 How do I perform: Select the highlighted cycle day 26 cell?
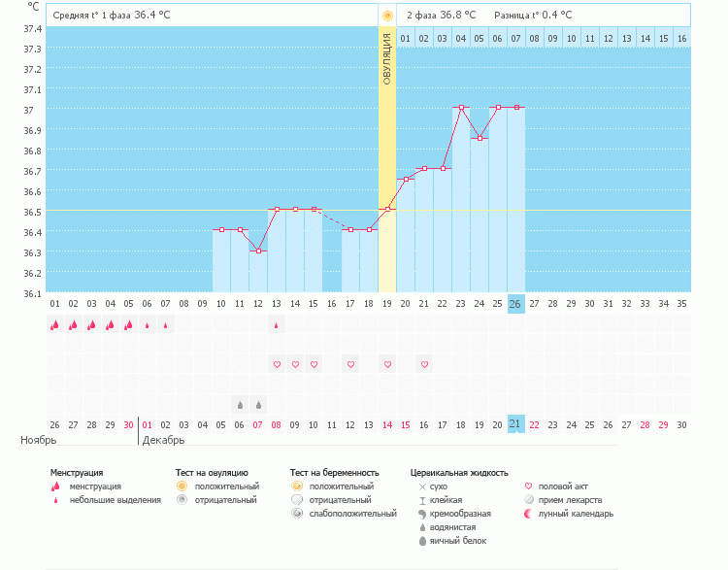click(x=516, y=303)
